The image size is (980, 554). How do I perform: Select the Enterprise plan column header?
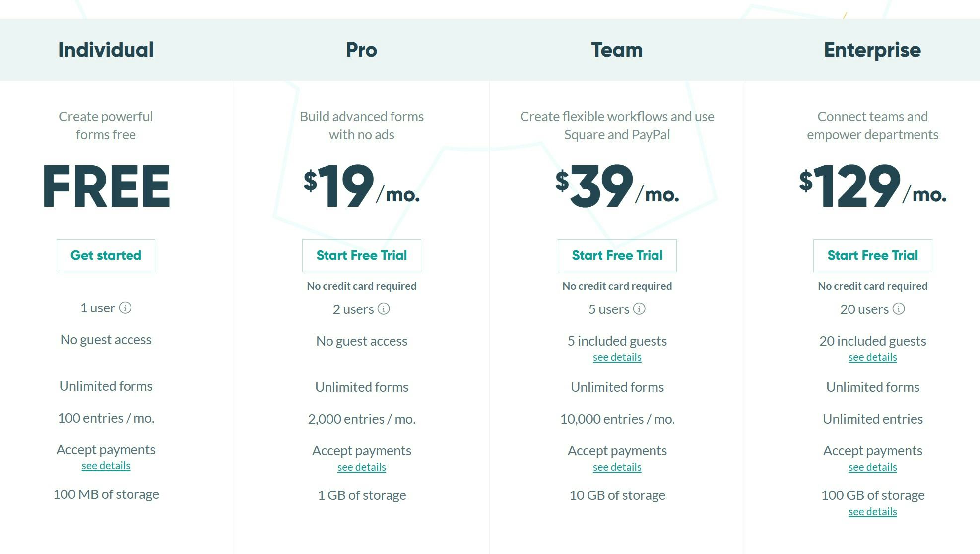(872, 49)
